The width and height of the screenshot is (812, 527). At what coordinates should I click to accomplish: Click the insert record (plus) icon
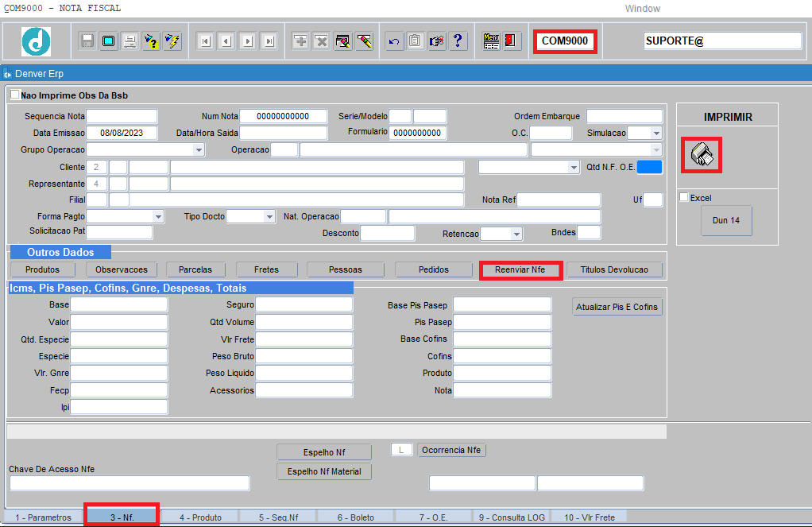coord(300,41)
